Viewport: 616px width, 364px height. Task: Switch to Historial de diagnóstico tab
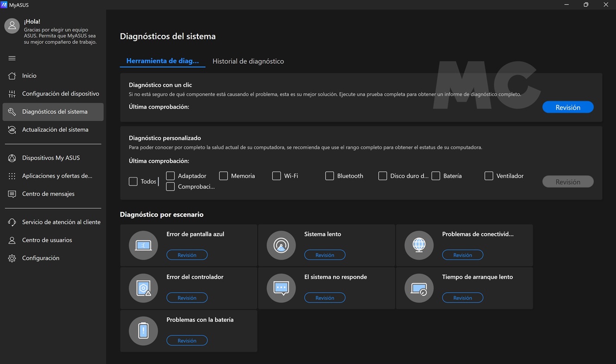pos(248,62)
